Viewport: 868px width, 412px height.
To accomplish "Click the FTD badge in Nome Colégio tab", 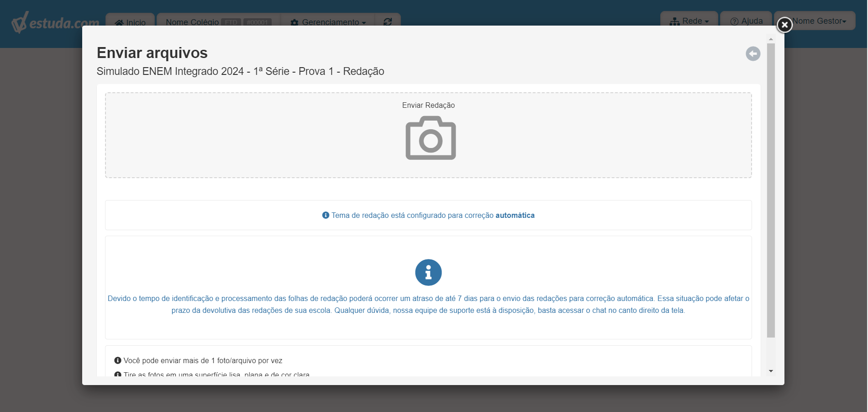I will coord(231,22).
